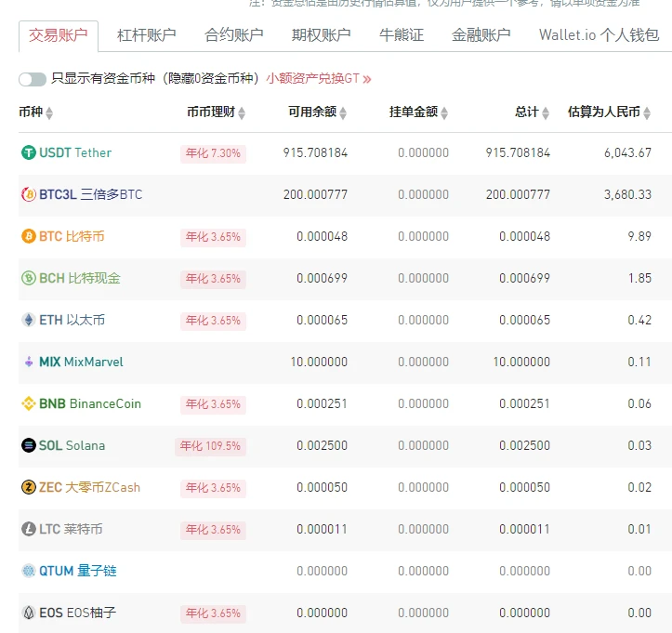Click the 6,043.67 RMB estimate
The width and height of the screenshot is (672, 633).
tap(628, 152)
